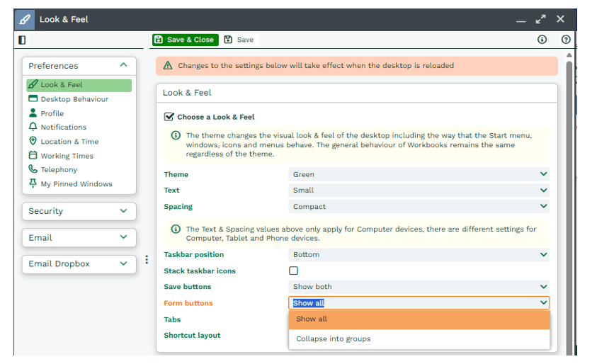Click the green Save & Close button

tap(184, 40)
